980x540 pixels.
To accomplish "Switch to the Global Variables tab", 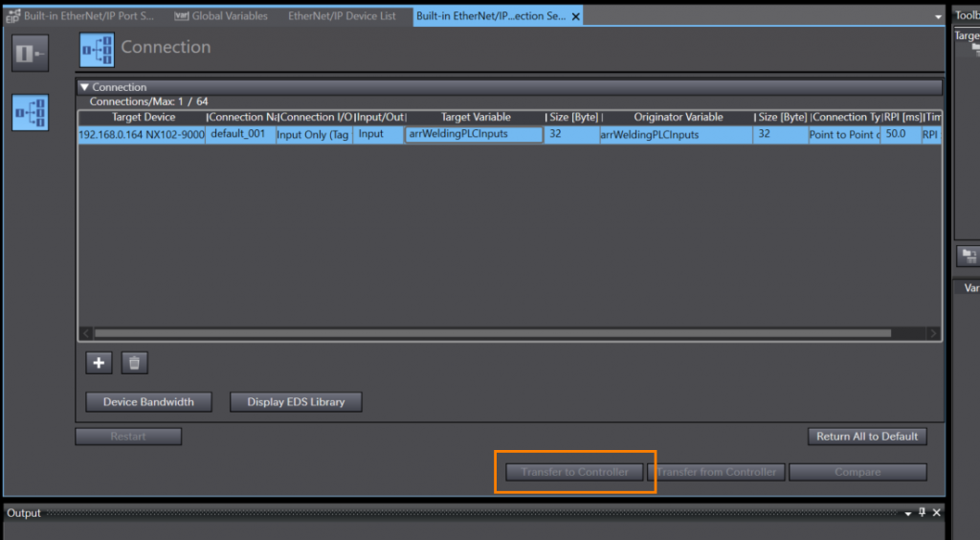I will coord(225,16).
